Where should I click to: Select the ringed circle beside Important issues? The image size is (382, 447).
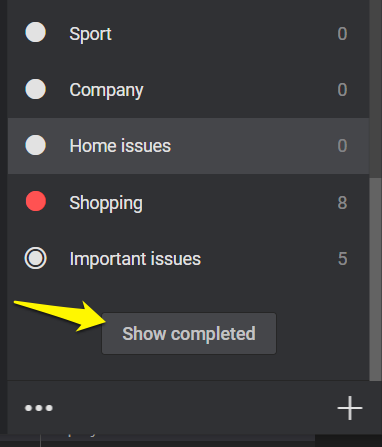coord(36,258)
